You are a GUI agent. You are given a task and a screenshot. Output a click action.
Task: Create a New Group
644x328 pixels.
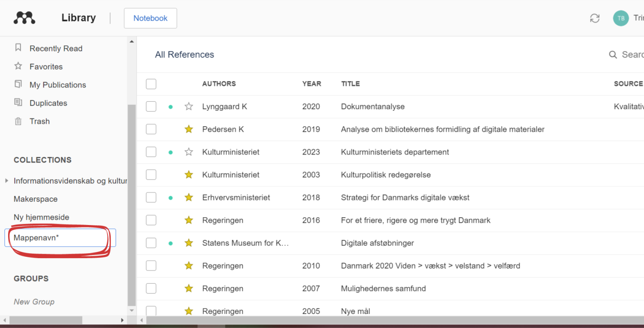click(34, 302)
